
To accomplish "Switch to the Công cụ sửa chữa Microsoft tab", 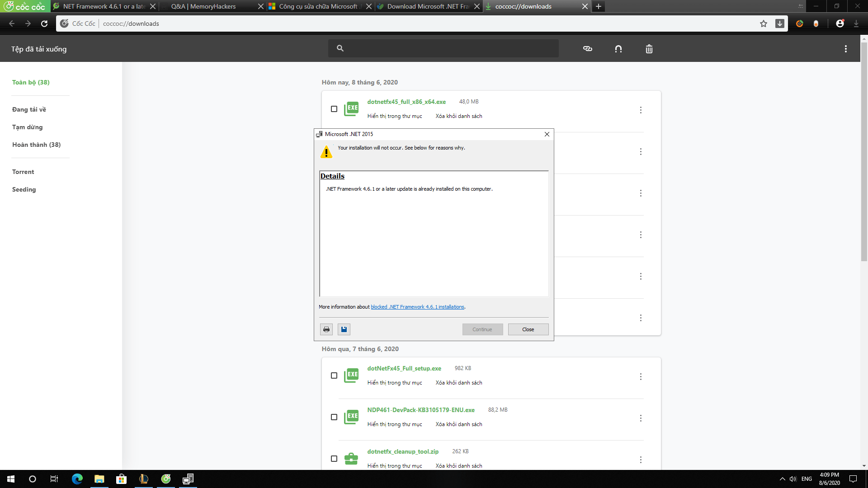I will click(x=320, y=6).
